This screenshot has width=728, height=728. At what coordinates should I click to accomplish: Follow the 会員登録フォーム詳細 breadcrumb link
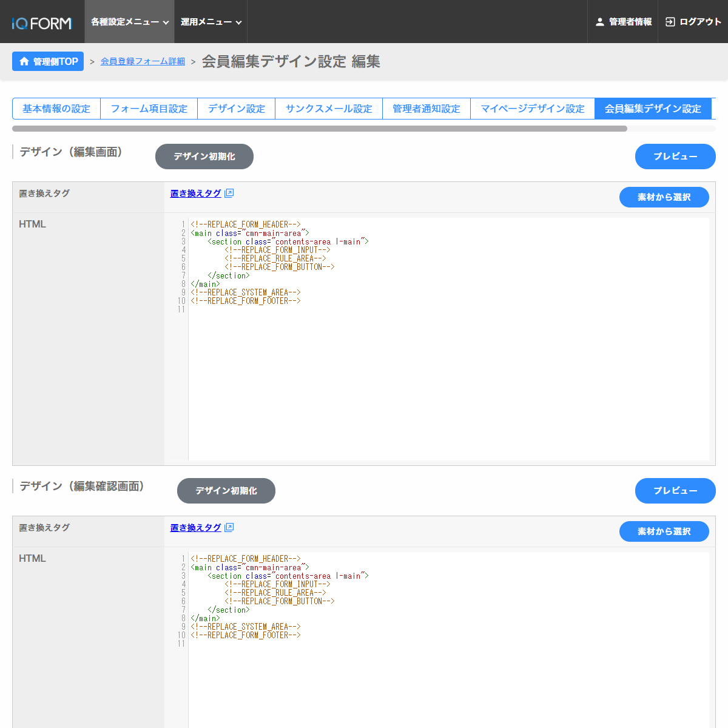click(x=143, y=61)
